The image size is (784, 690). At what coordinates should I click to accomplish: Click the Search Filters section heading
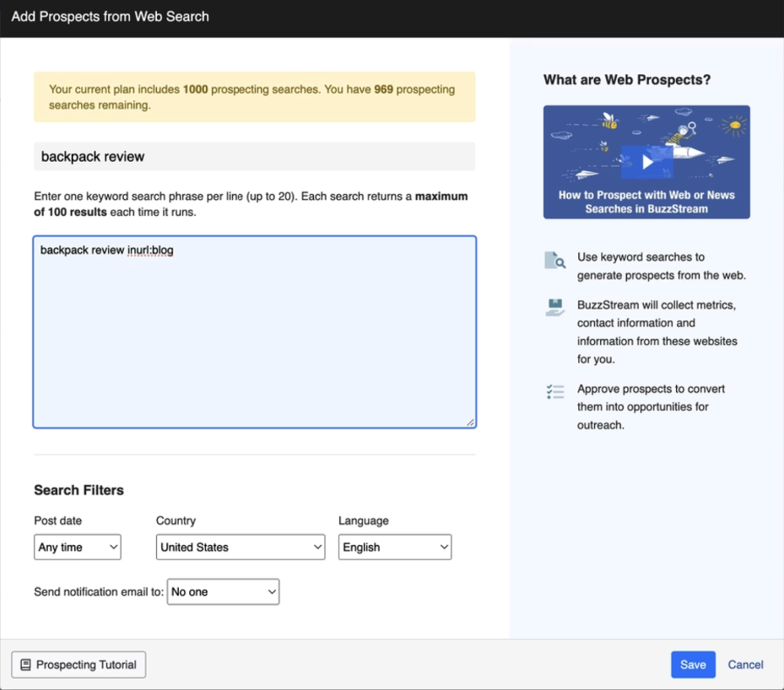pos(78,490)
